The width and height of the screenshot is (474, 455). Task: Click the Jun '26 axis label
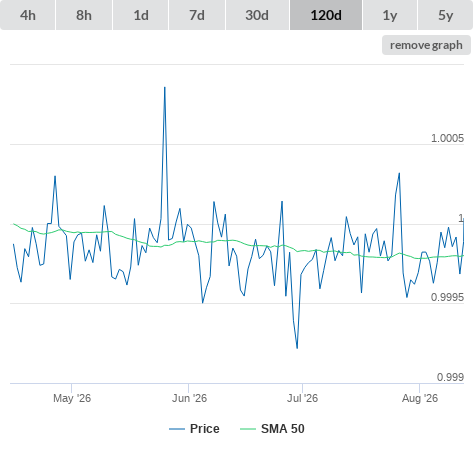pyautogui.click(x=189, y=398)
